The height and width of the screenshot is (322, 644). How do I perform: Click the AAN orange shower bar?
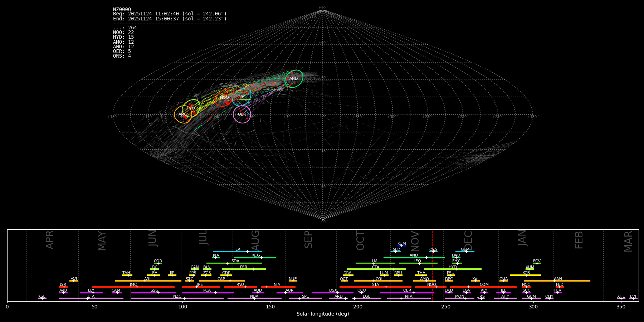point(557,281)
